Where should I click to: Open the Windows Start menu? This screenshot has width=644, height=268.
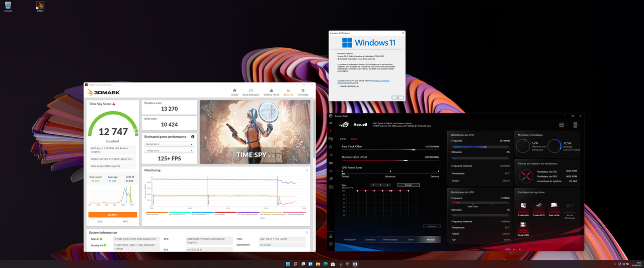click(x=288, y=264)
